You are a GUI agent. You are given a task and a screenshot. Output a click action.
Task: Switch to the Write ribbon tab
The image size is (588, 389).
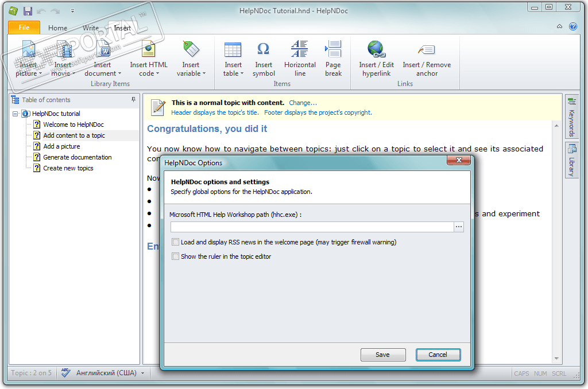[x=90, y=28]
